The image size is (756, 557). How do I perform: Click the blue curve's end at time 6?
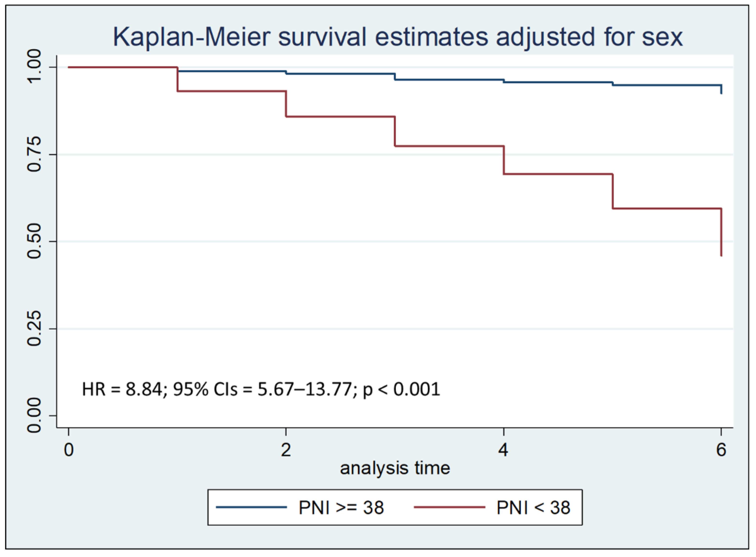721,89
